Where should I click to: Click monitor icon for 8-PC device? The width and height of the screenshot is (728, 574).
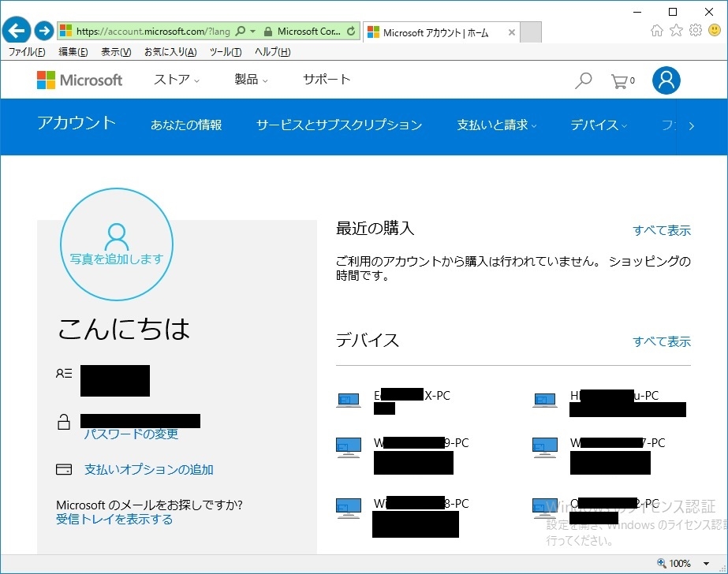tap(348, 508)
